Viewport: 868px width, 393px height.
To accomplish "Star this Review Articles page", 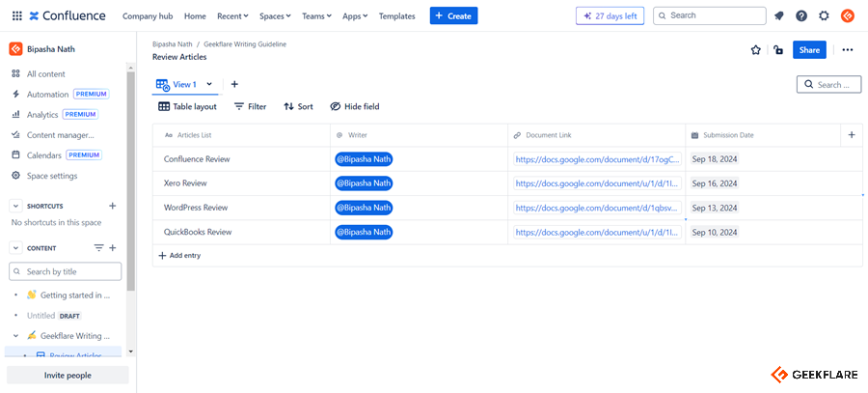I will (755, 50).
